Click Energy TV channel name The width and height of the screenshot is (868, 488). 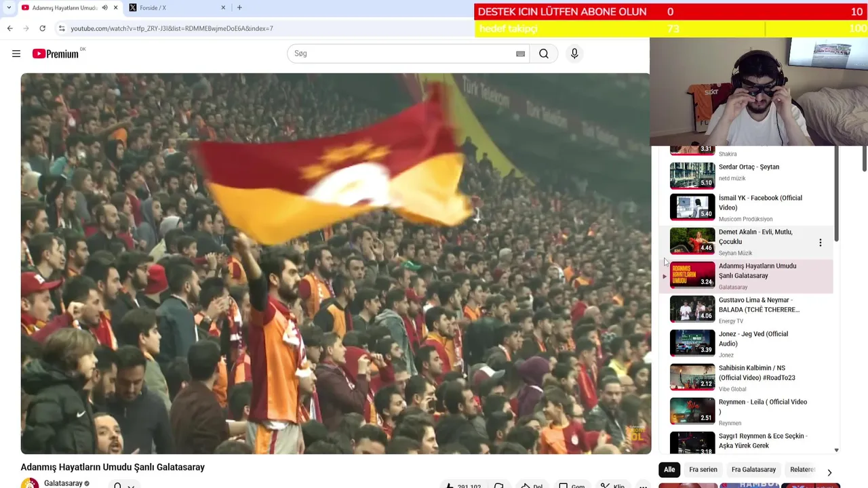pyautogui.click(x=731, y=321)
